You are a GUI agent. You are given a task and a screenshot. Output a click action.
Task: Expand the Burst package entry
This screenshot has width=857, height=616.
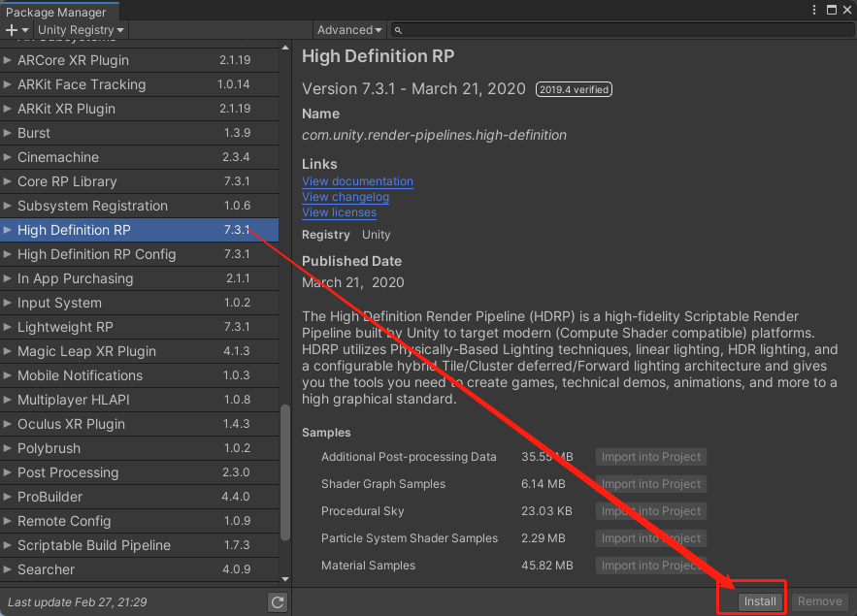pos(9,133)
